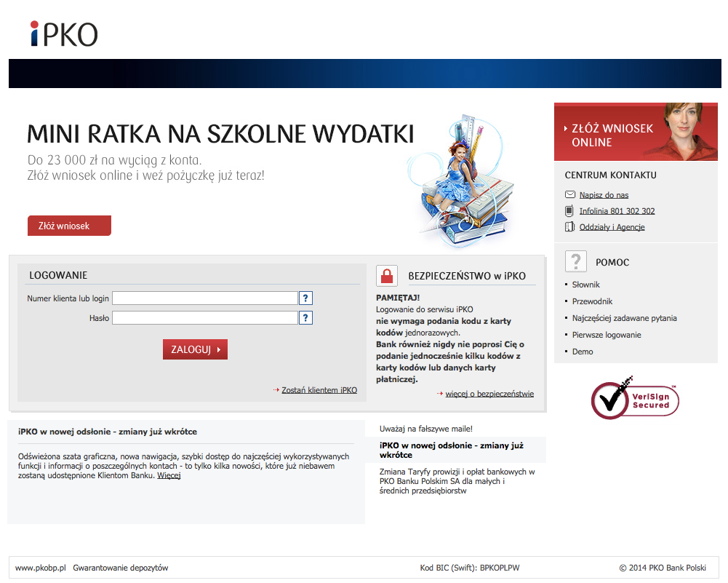
Task: Click the phone icon beside Infolinia
Action: pos(569,211)
